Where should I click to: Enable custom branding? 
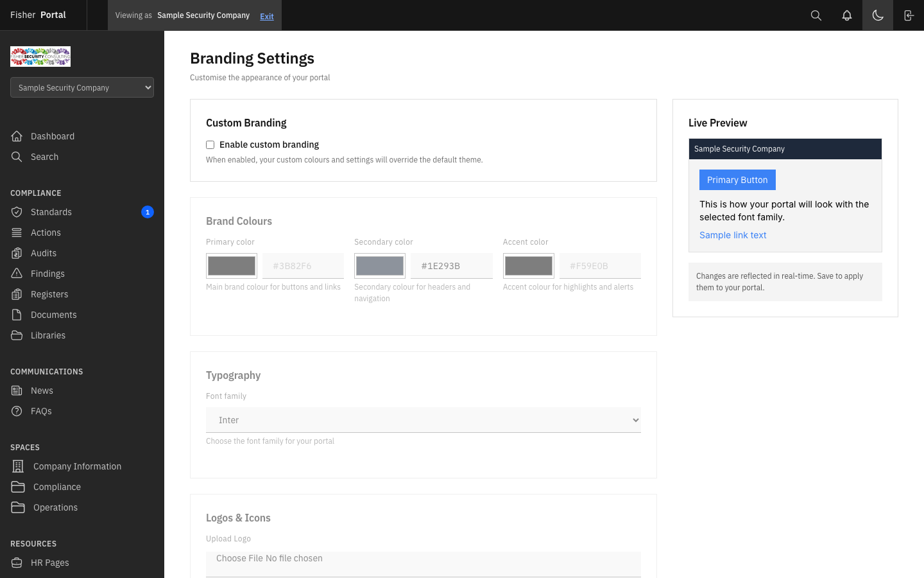tap(210, 144)
